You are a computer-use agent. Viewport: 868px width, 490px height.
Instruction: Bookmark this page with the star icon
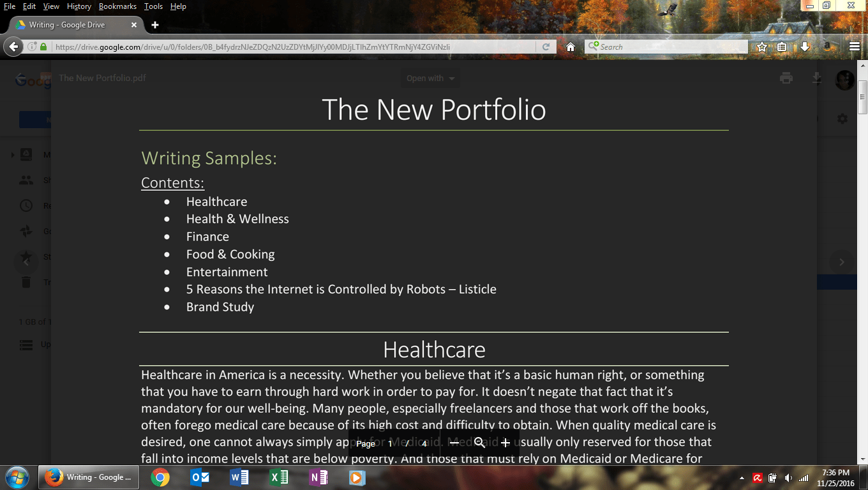tap(761, 46)
